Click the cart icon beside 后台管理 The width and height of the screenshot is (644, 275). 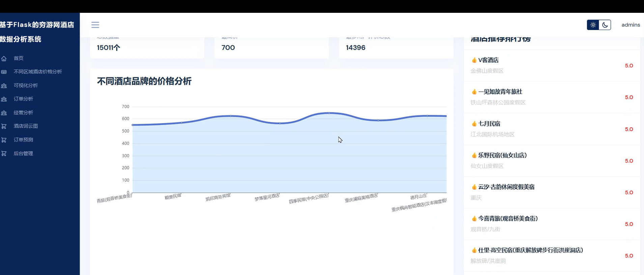pyautogui.click(x=4, y=154)
